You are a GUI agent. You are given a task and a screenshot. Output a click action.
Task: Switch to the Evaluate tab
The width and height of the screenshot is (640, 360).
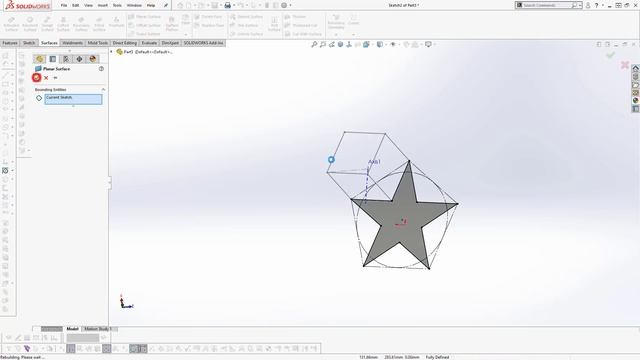[x=149, y=43]
